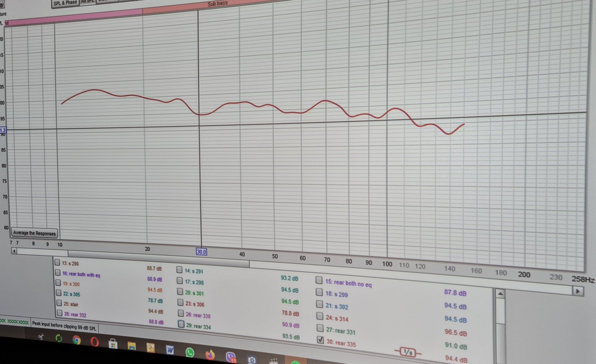Viewport: 596px width, 364px height.
Task: Open Microsoft Store from the taskbar
Action: (x=113, y=344)
